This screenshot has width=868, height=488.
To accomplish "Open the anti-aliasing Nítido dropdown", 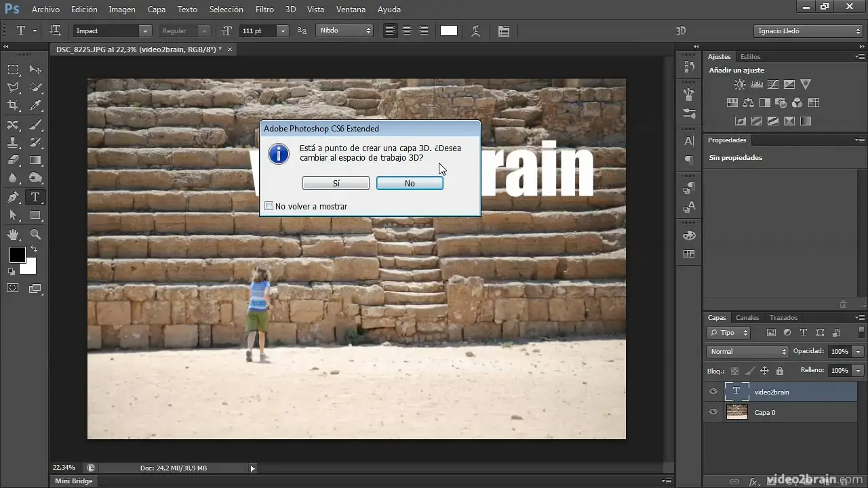I will pyautogui.click(x=346, y=31).
